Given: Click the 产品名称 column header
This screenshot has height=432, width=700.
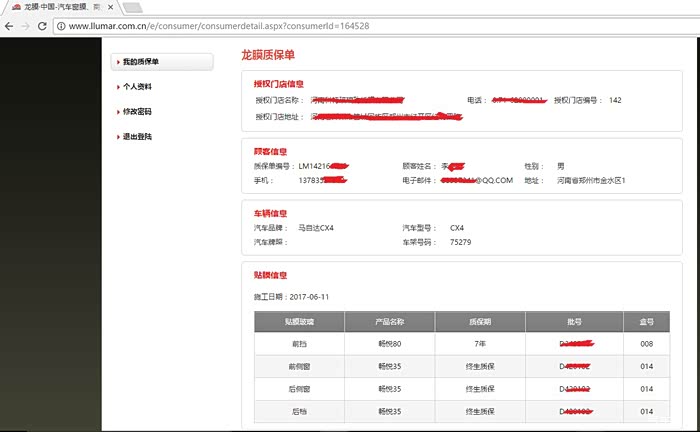Looking at the screenshot, I should pos(389,322).
